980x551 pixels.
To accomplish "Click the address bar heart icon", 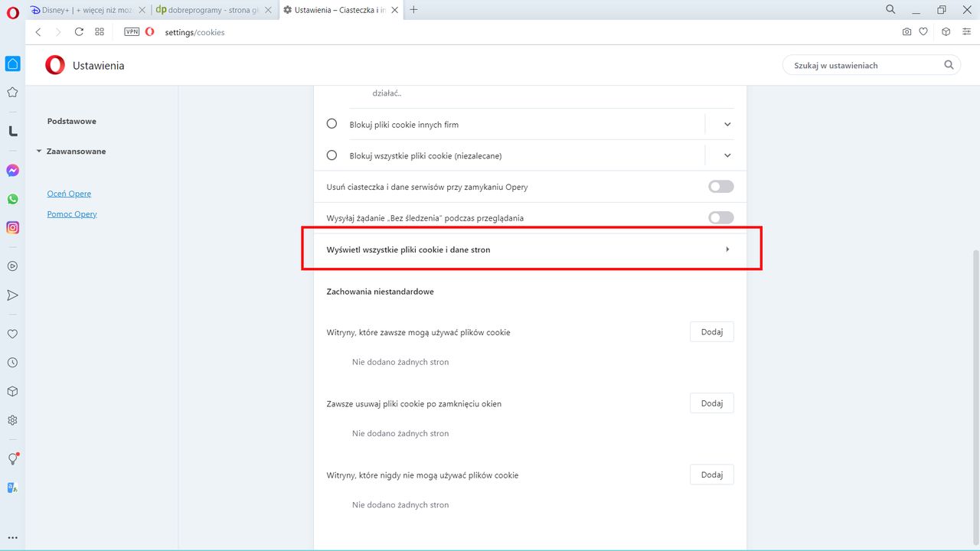I will [x=923, y=32].
